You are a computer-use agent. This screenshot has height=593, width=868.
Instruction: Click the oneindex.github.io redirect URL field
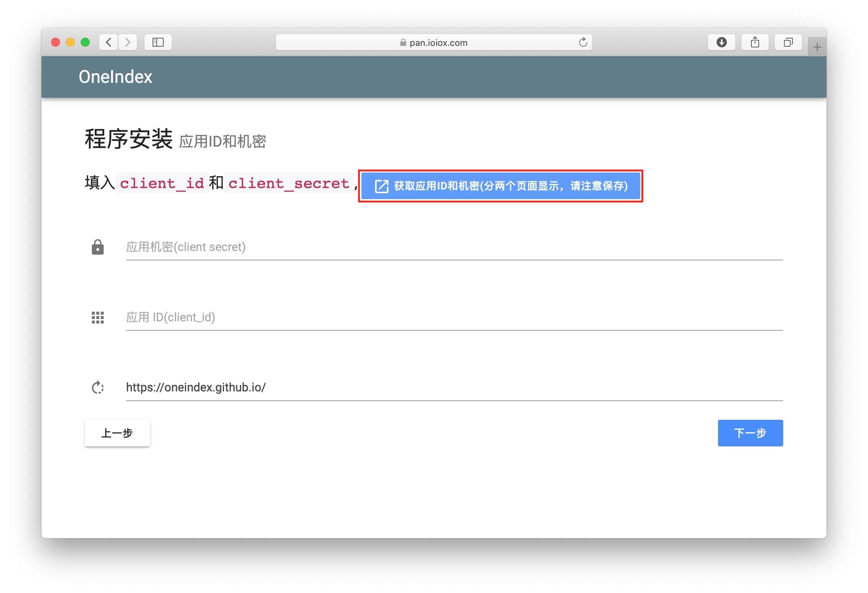[x=454, y=388]
